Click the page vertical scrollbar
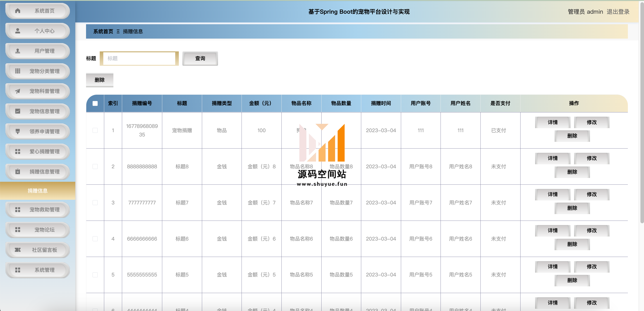 642,113
